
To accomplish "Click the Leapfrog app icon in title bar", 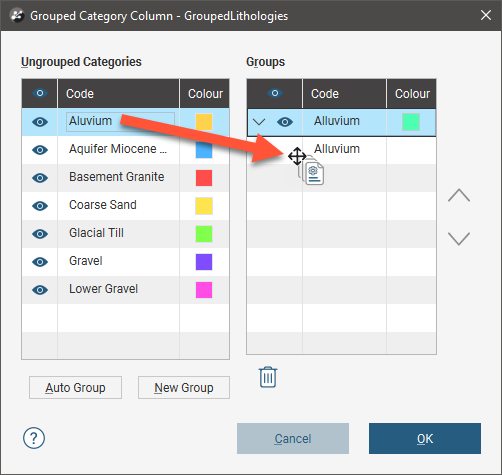I will tap(17, 16).
